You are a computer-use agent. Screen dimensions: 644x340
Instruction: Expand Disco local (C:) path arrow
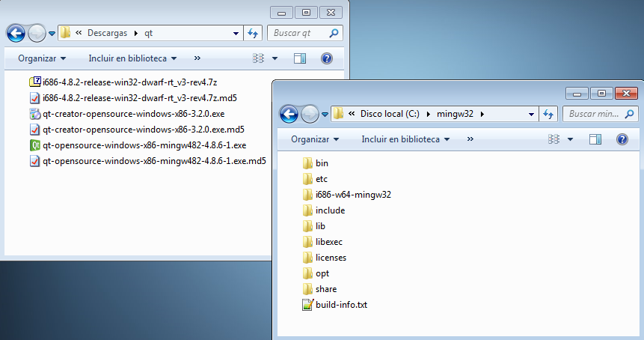click(x=428, y=114)
